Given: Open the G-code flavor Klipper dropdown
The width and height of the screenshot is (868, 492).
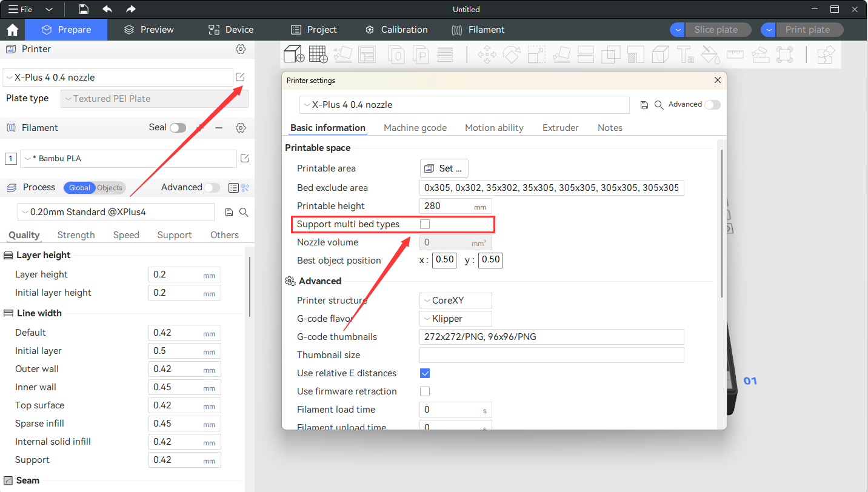Looking at the screenshot, I should click(455, 319).
